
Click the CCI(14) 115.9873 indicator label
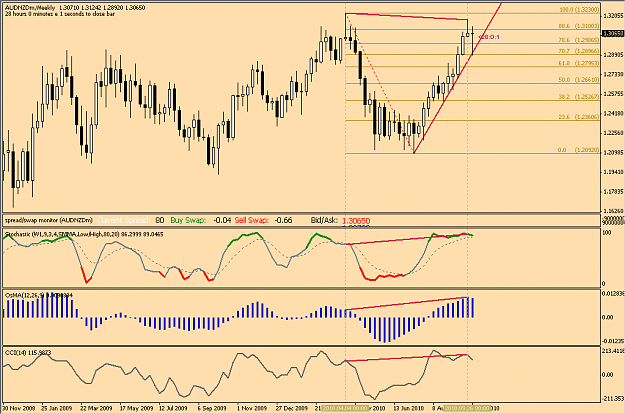coord(28,353)
